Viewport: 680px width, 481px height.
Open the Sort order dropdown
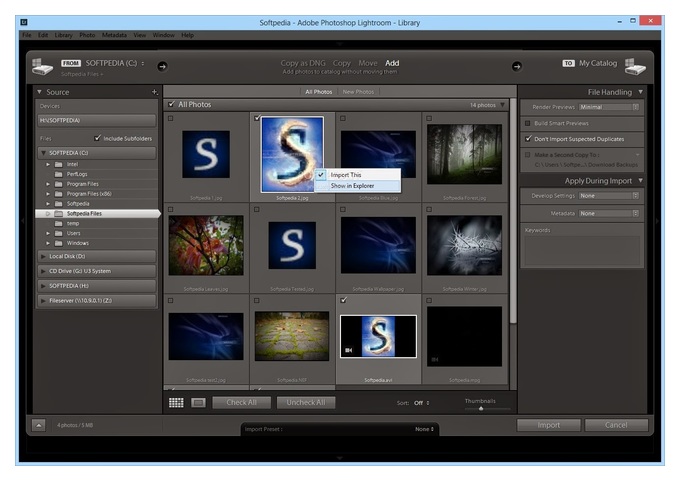coord(422,403)
